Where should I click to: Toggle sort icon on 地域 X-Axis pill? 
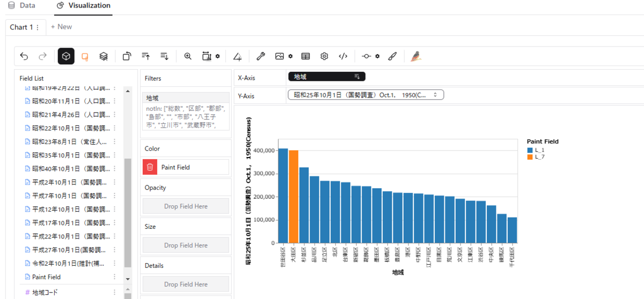(x=357, y=77)
